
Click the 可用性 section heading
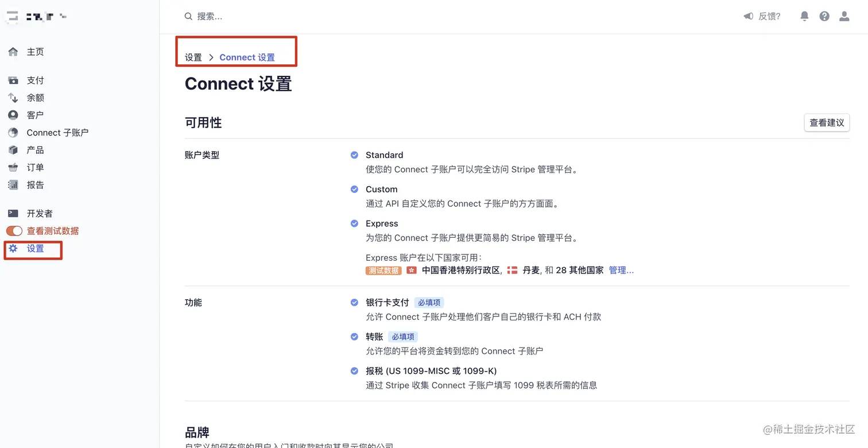(203, 123)
